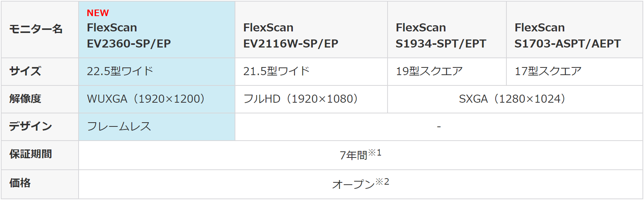The image size is (644, 200).
Task: Click the FlexScan EV2116W-SP/EP model name
Action: tap(291, 35)
